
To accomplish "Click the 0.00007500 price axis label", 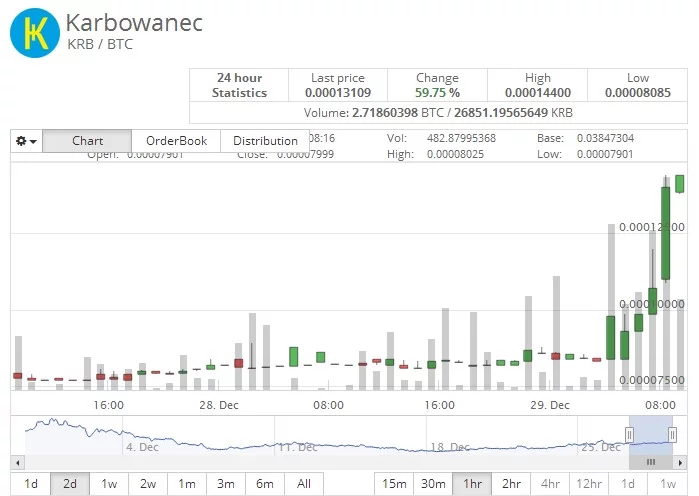I will point(652,380).
